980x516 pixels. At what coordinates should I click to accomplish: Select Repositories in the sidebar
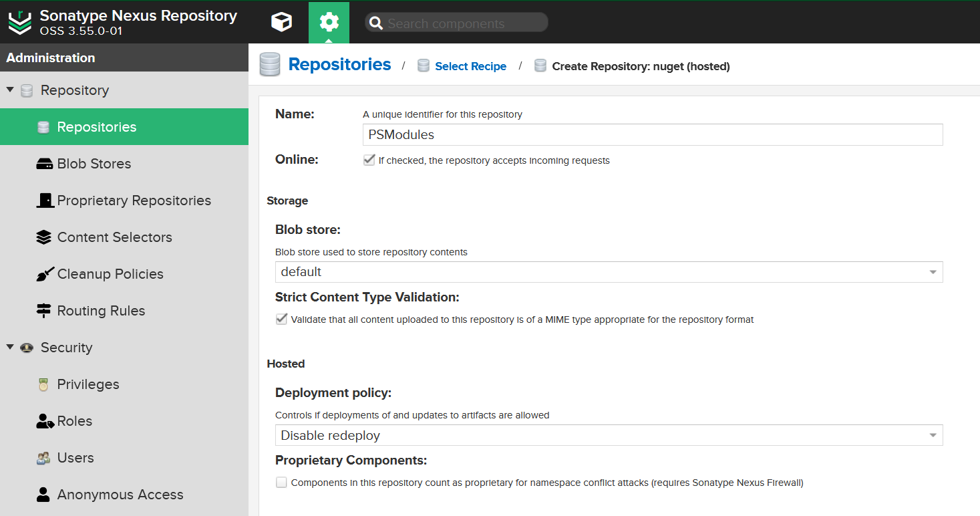124,127
